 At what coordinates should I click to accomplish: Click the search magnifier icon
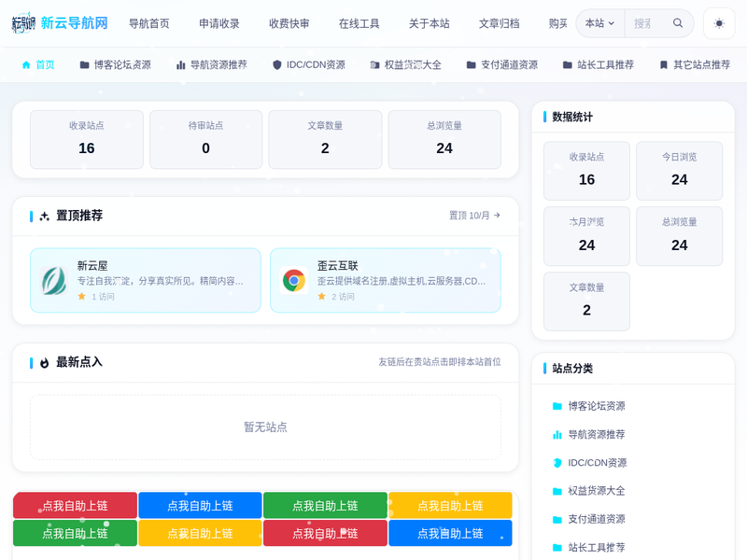point(678,22)
